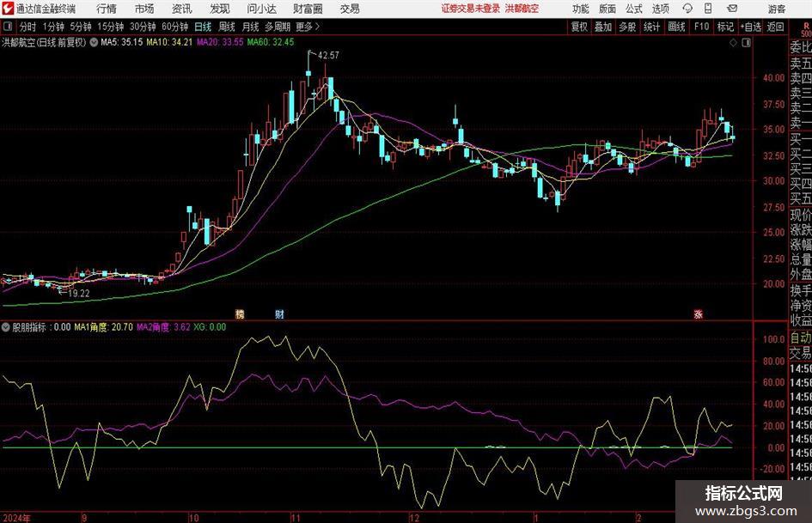Switch to 60分钟 chart period
The width and height of the screenshot is (812, 523).
pos(175,27)
